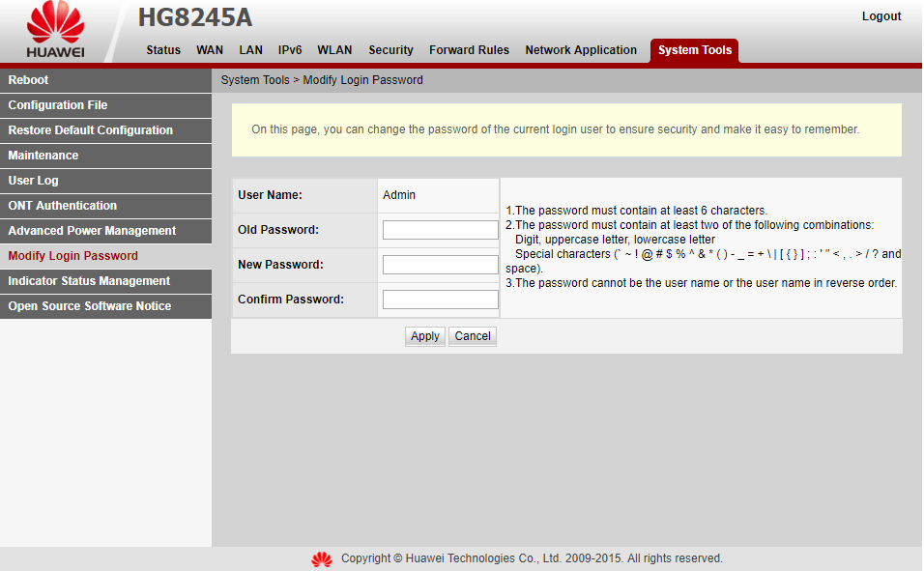The image size is (924, 571).
Task: Open the Forward Rules tab
Action: [x=469, y=50]
